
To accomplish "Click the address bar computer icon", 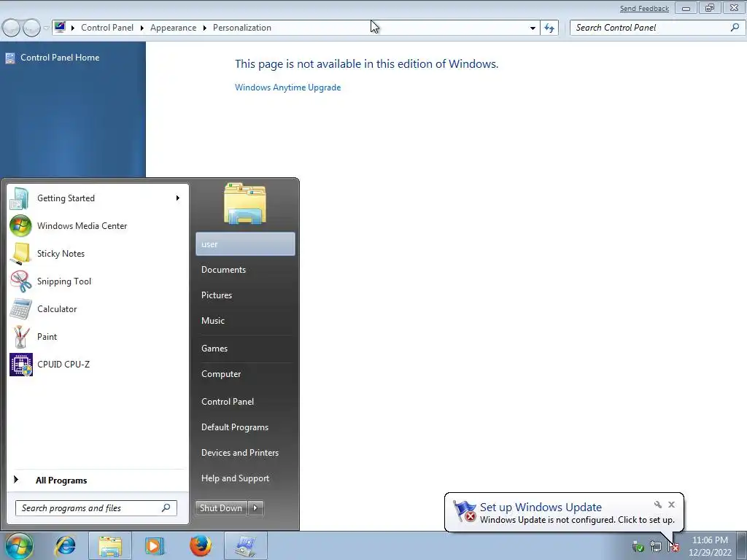I will (x=60, y=27).
